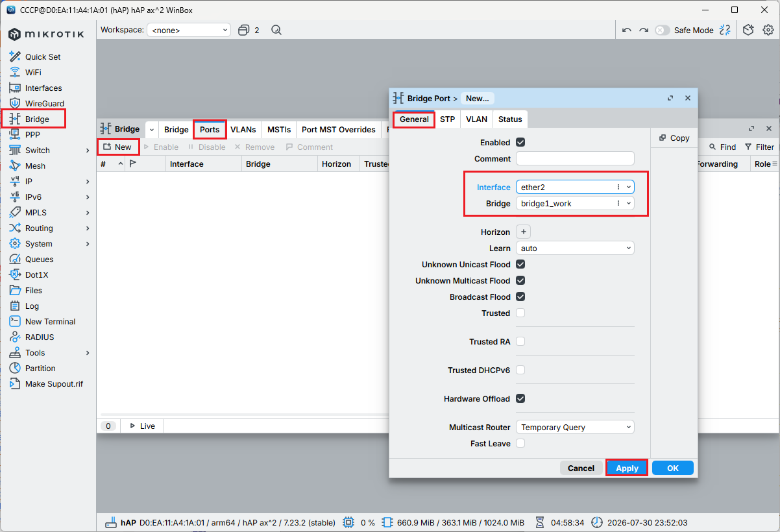Click New in the Bridge toolbar
780x532 pixels.
[117, 147]
